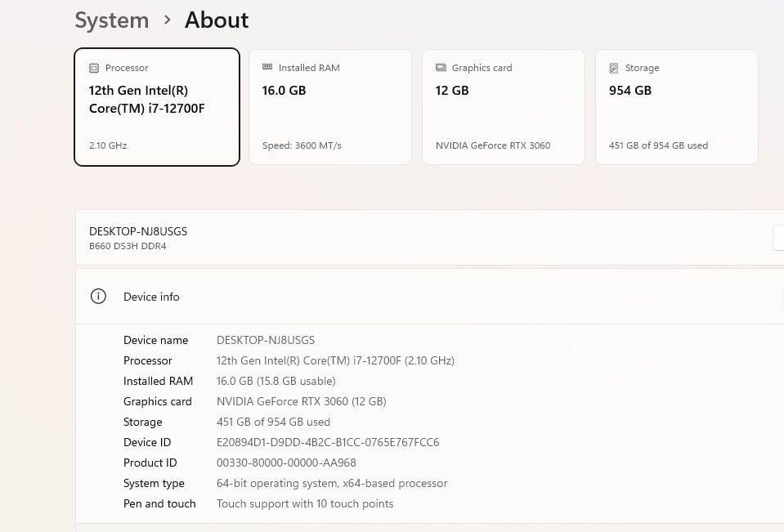Click 'B660 DS3H DDR4' model text
The image size is (784, 532).
click(128, 246)
